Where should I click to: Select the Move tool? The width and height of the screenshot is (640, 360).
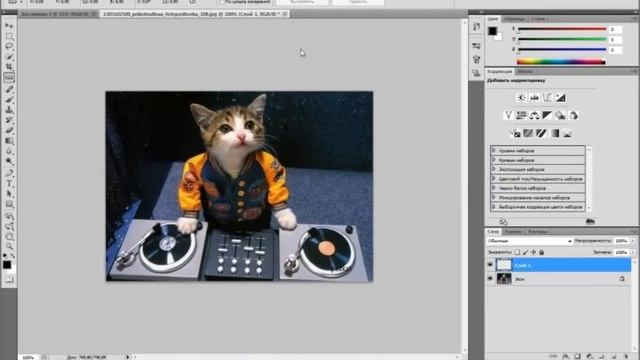[x=9, y=26]
